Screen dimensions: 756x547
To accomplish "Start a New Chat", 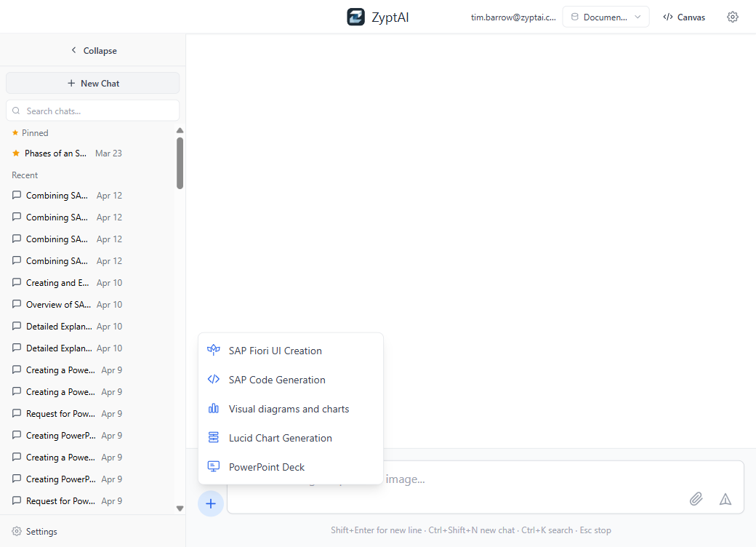I will 92,83.
